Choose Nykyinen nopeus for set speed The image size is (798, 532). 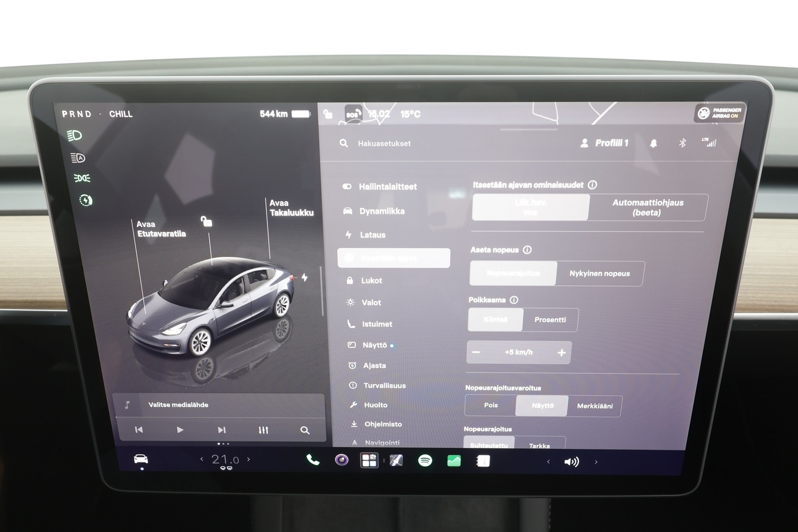tap(600, 273)
